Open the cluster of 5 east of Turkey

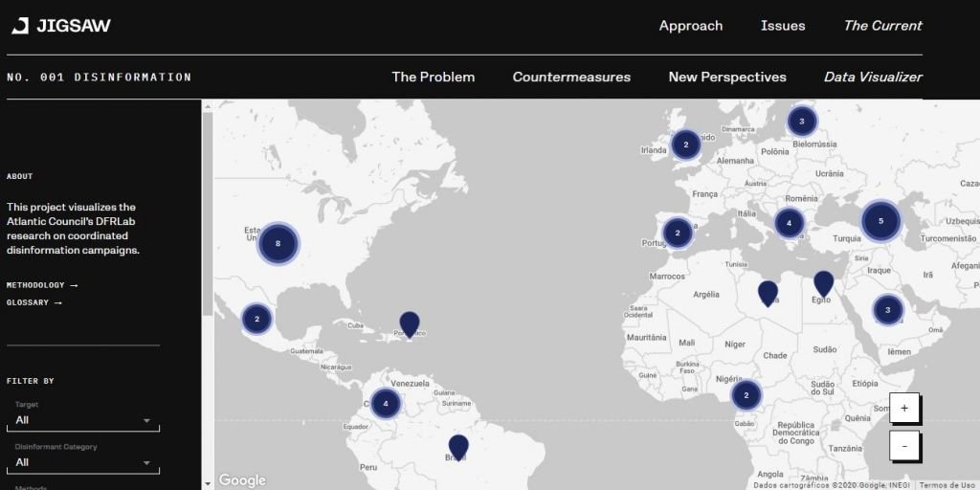pyautogui.click(x=880, y=221)
